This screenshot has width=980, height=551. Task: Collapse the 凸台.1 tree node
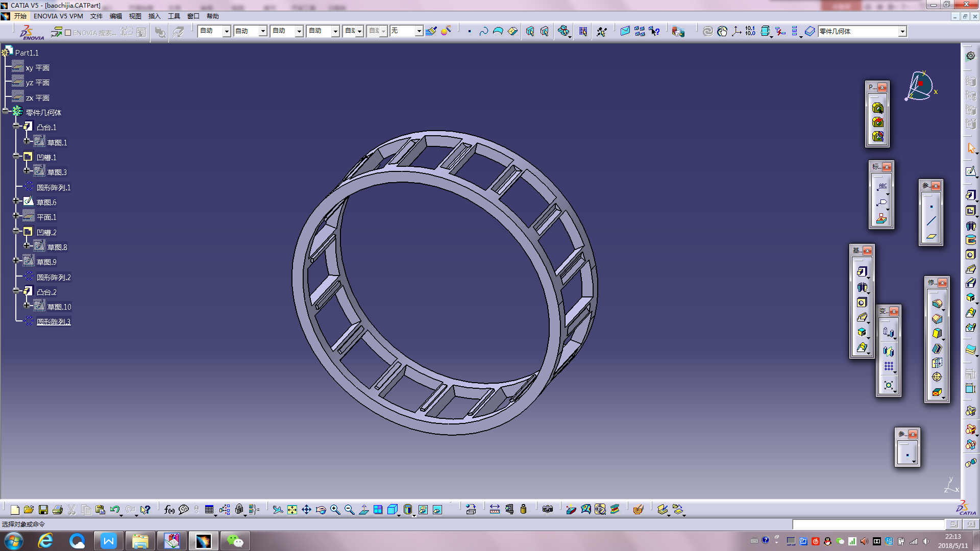click(x=16, y=126)
